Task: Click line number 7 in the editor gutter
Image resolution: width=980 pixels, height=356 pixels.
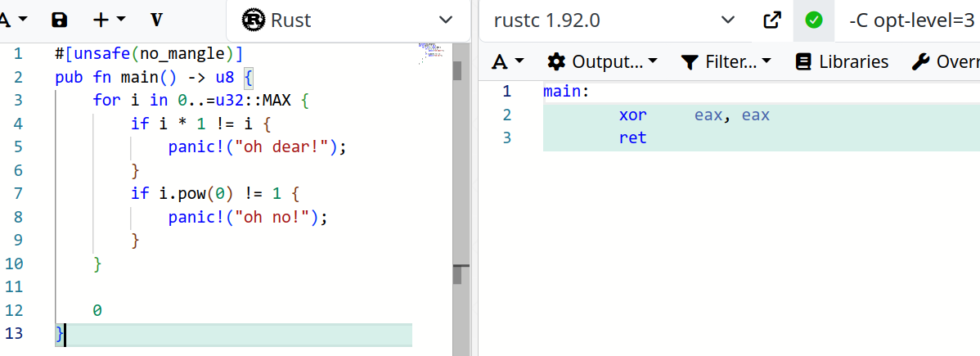Action: [x=19, y=194]
